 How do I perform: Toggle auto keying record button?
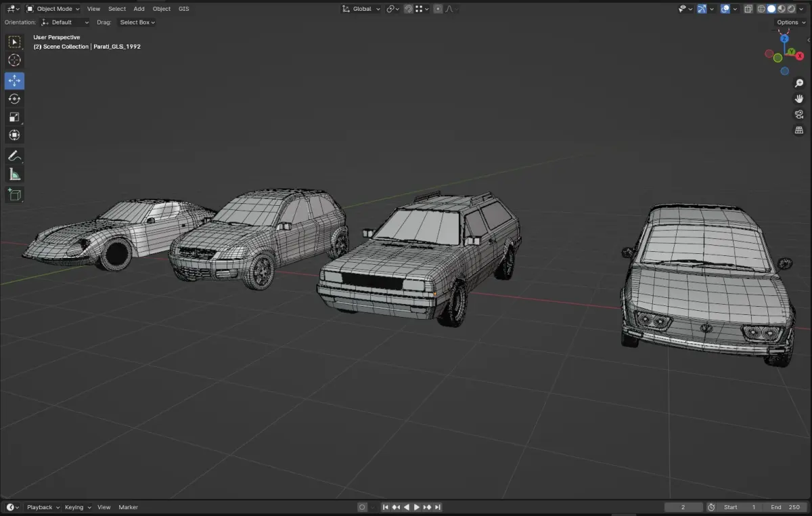pos(362,507)
